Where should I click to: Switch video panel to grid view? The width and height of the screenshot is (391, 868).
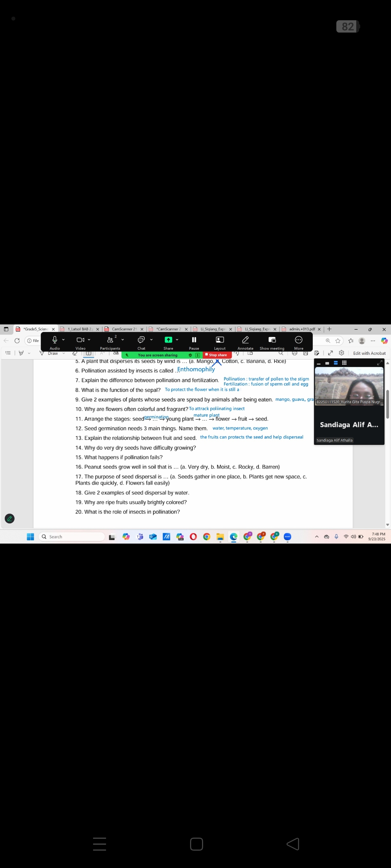pyautogui.click(x=344, y=363)
